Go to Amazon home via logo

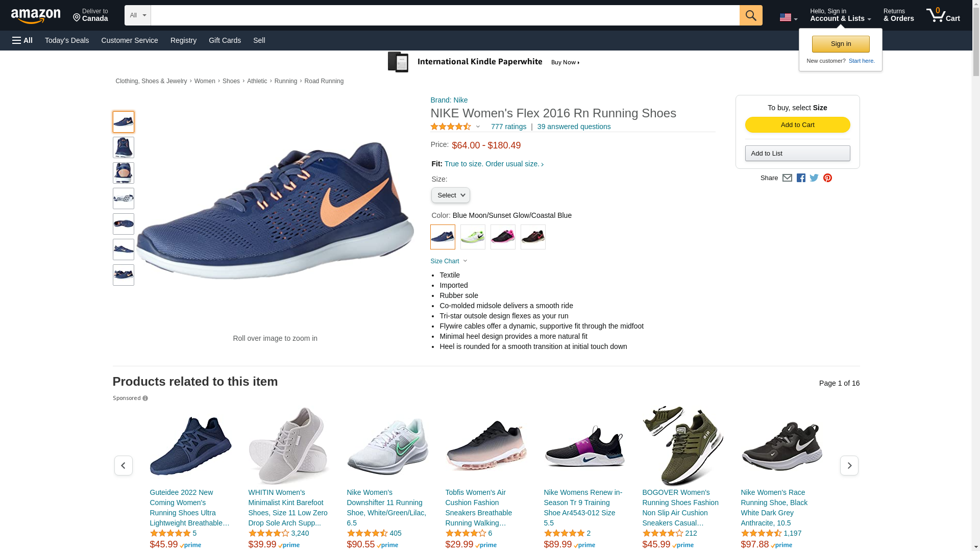pyautogui.click(x=36, y=16)
